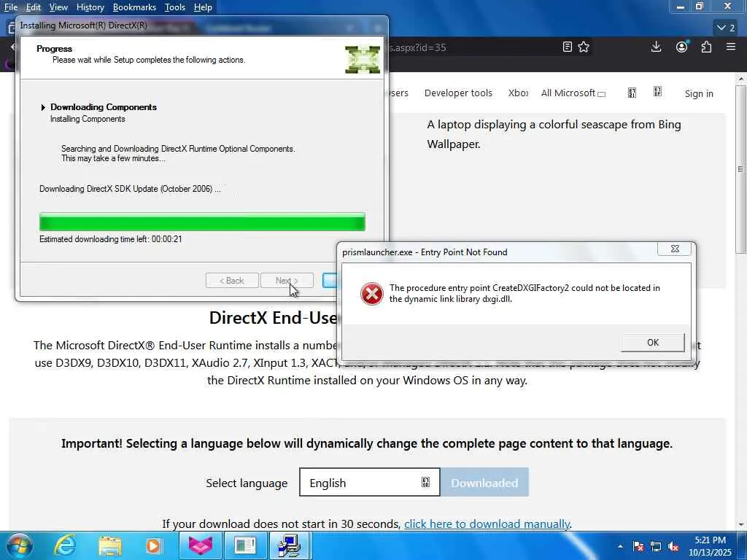The image size is (747, 560).
Task: Click the scroll-down arrow on the page scrollbar
Action: pyautogui.click(x=741, y=525)
